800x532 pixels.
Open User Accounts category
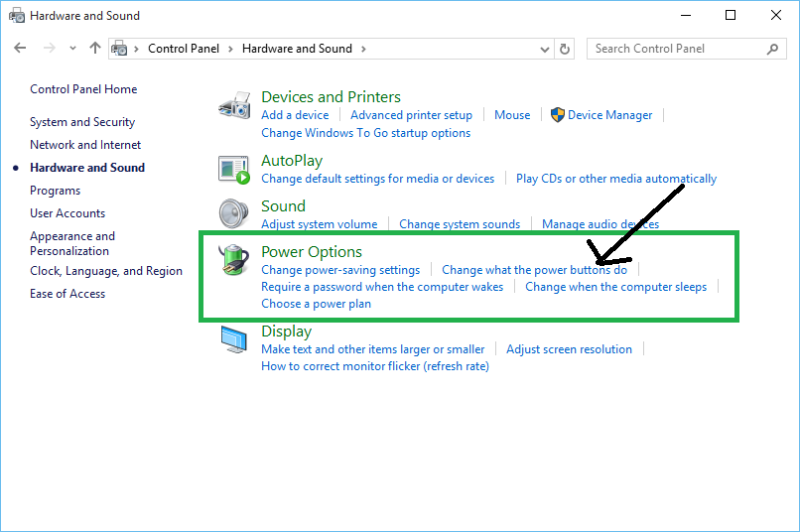click(x=67, y=213)
